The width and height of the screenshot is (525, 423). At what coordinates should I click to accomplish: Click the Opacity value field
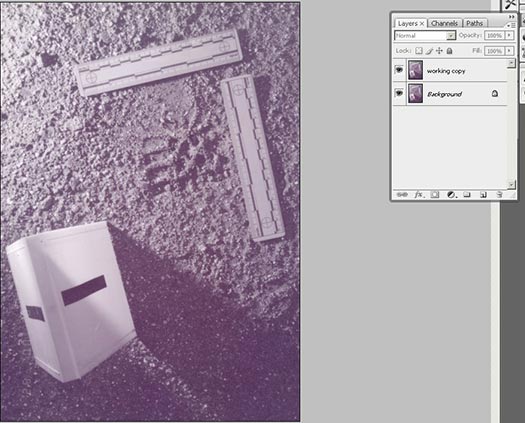[x=495, y=35]
